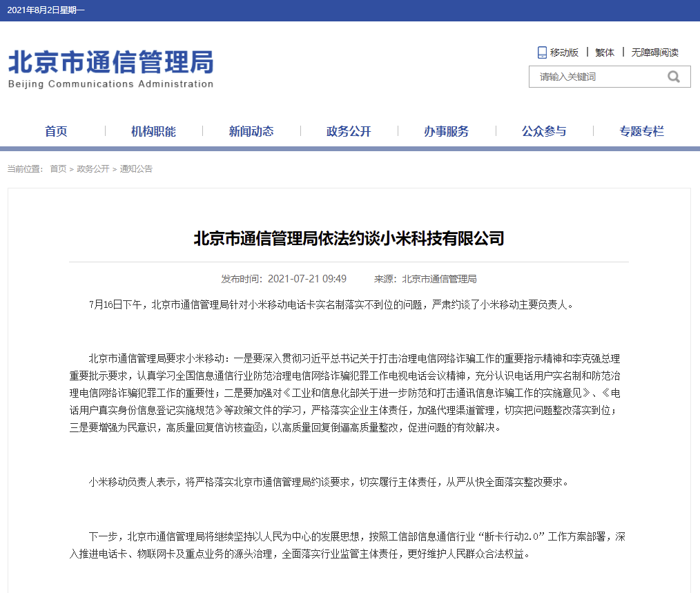Open the 公众参与 navigation menu item
The height and width of the screenshot is (593, 700).
pos(544,131)
